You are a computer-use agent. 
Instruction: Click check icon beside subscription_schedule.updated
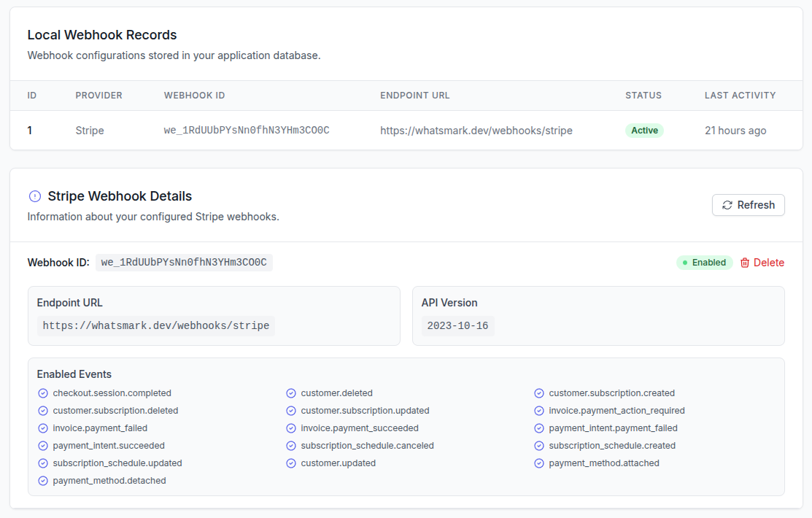pos(43,463)
